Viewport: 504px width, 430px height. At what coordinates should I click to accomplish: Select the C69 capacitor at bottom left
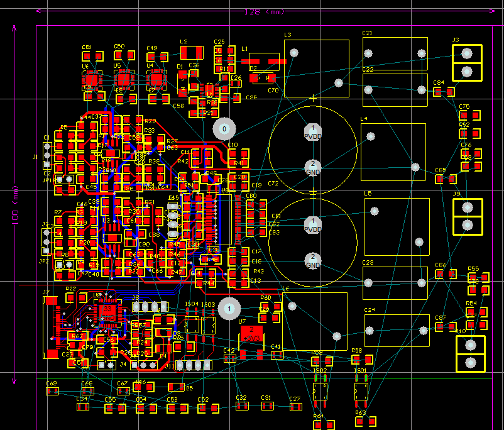click(x=52, y=392)
